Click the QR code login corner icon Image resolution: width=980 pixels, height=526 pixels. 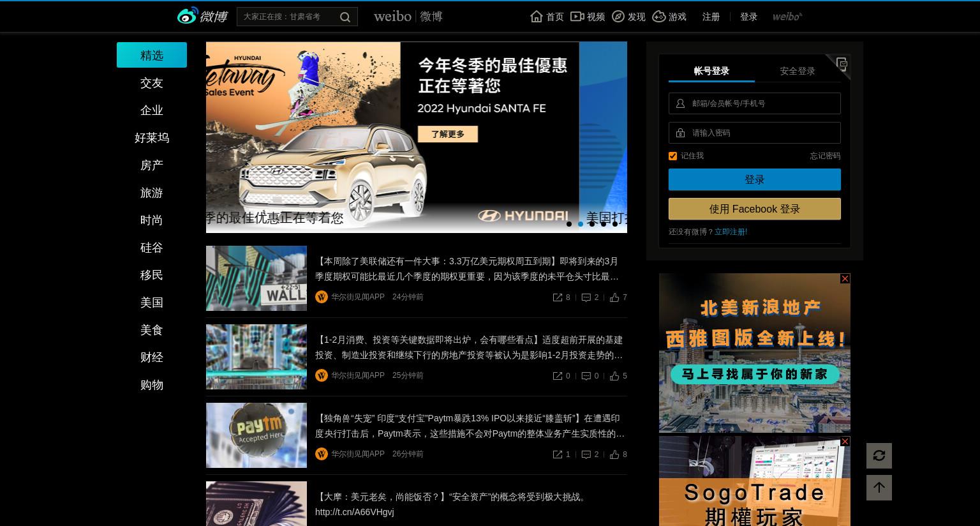(842, 63)
